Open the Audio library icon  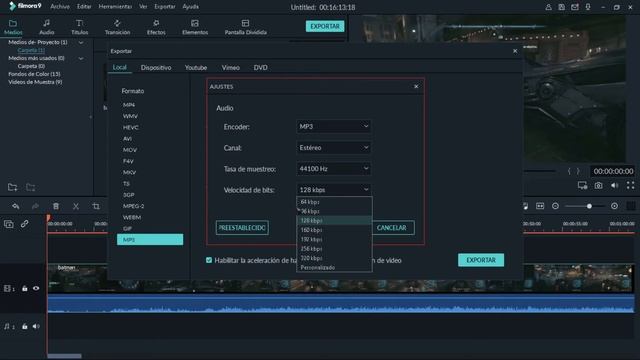coord(47,23)
